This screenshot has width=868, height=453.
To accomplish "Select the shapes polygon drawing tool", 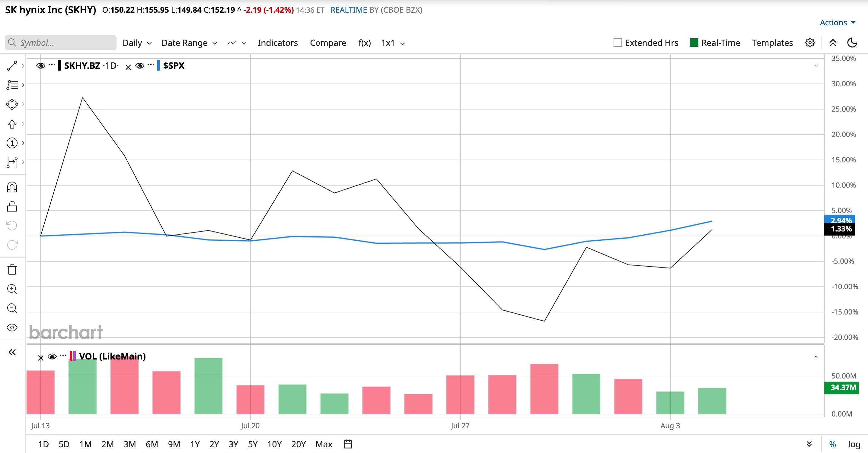I will pos(12,104).
